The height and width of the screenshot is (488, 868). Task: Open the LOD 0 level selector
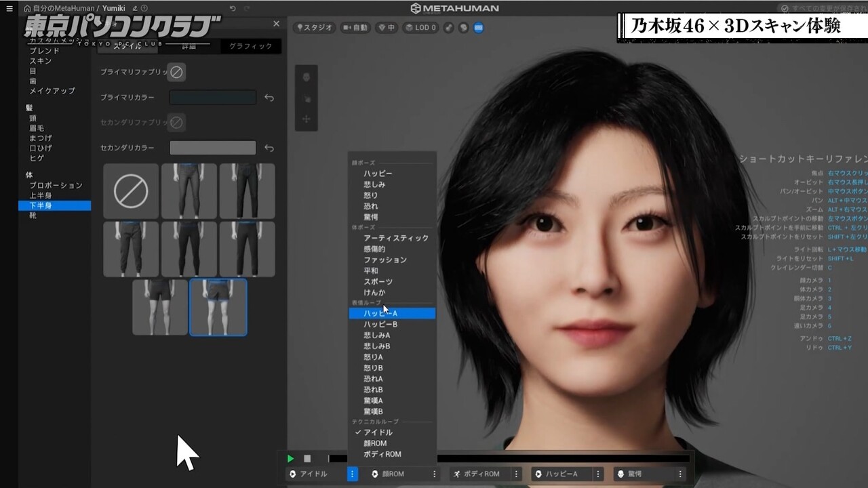click(420, 28)
